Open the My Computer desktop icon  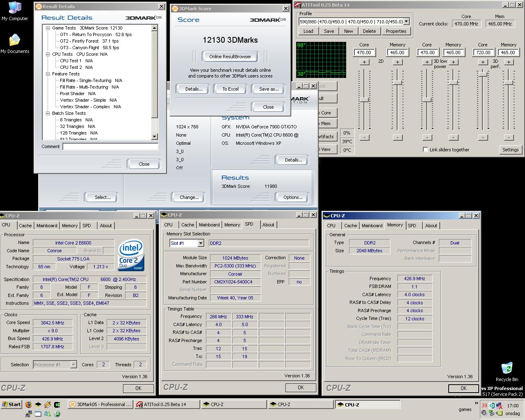coord(15,11)
